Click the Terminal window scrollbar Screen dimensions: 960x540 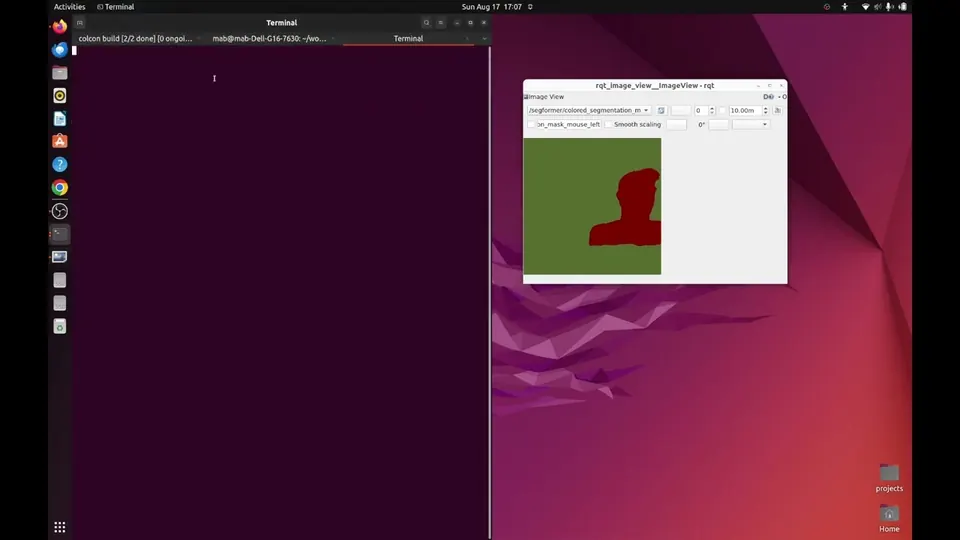point(489,293)
